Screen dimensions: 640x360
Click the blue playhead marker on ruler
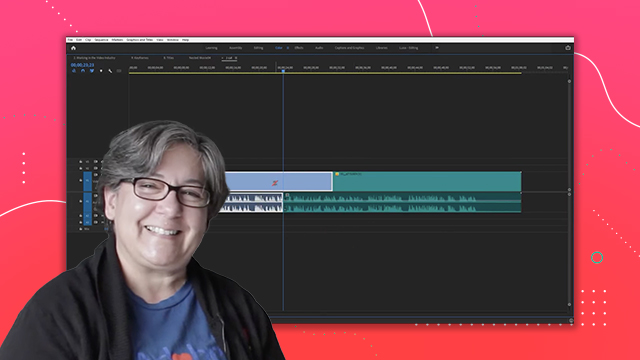coord(283,71)
